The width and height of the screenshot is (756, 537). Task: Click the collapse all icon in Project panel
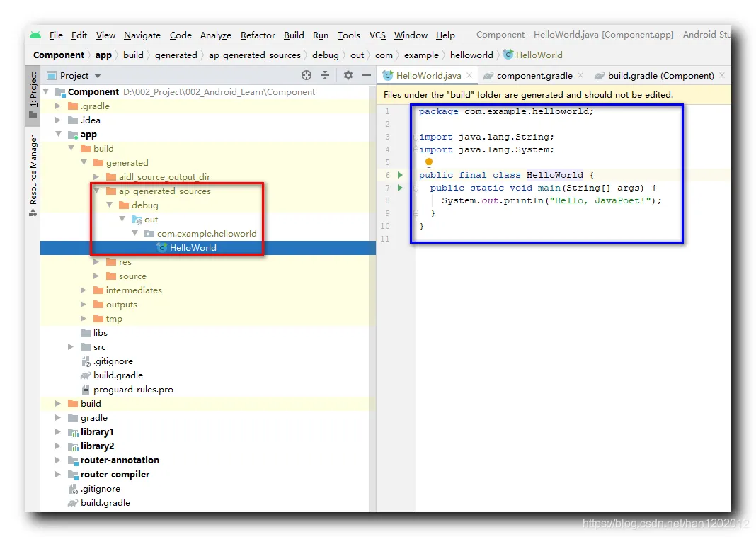(x=325, y=75)
